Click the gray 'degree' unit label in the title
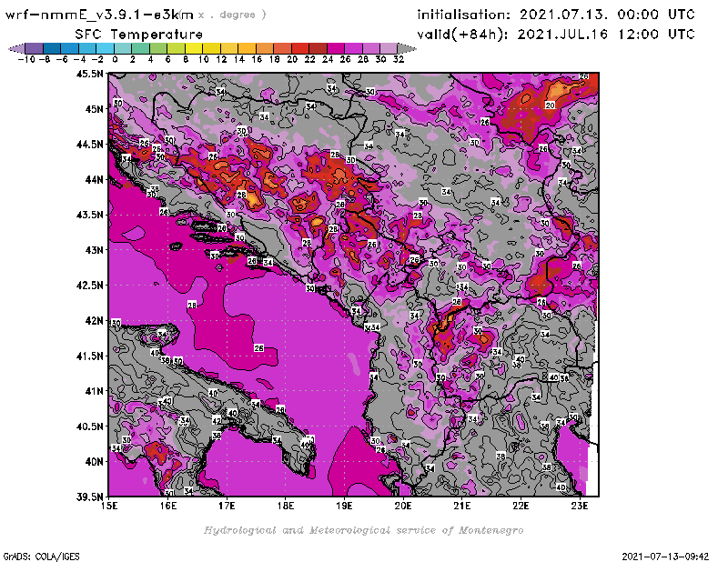This screenshot has height=562, width=728. (238, 15)
